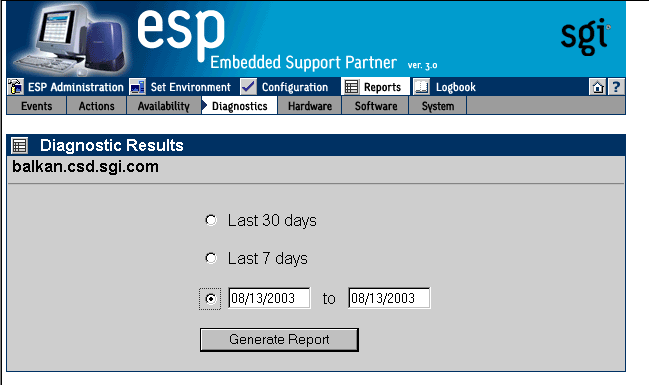Open the Set Environment menu
This screenshot has width=649, height=385.
(x=190, y=87)
